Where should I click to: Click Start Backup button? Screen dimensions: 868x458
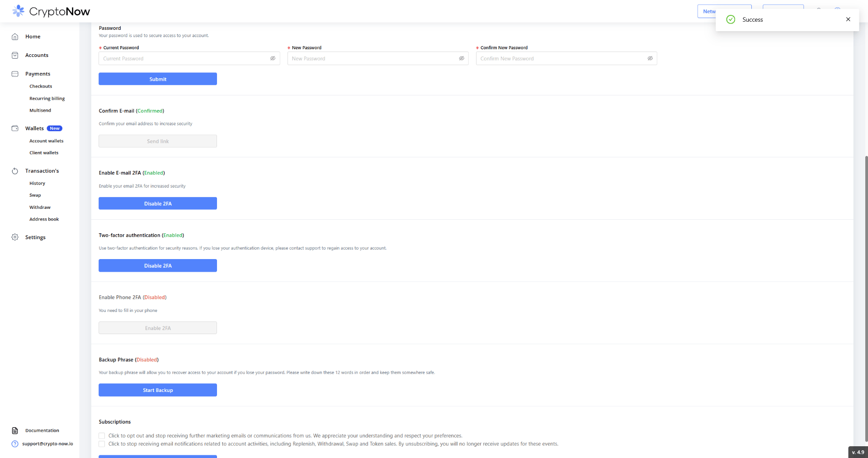pyautogui.click(x=158, y=390)
